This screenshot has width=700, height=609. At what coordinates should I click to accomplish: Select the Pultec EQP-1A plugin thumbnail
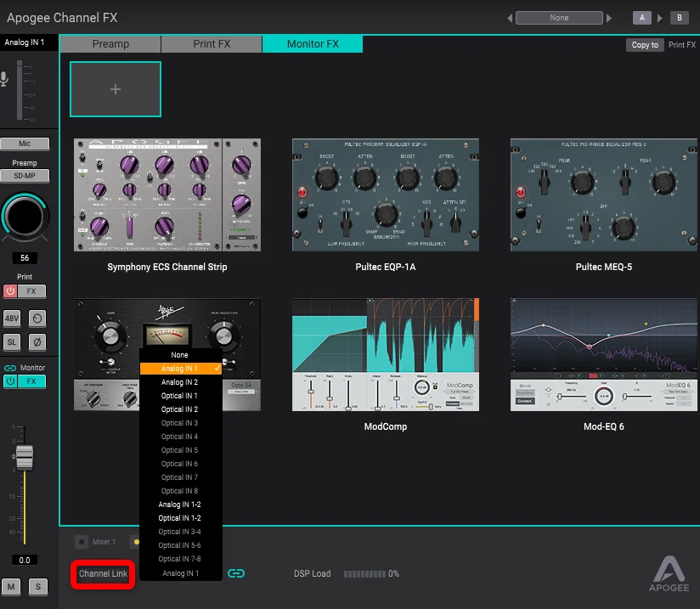386,195
